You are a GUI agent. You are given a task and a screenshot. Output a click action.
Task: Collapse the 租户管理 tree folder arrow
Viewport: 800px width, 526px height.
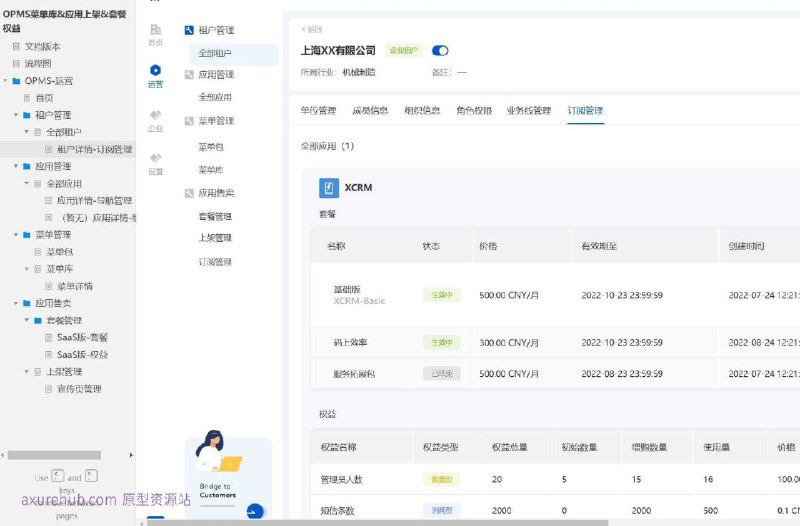click(16, 115)
